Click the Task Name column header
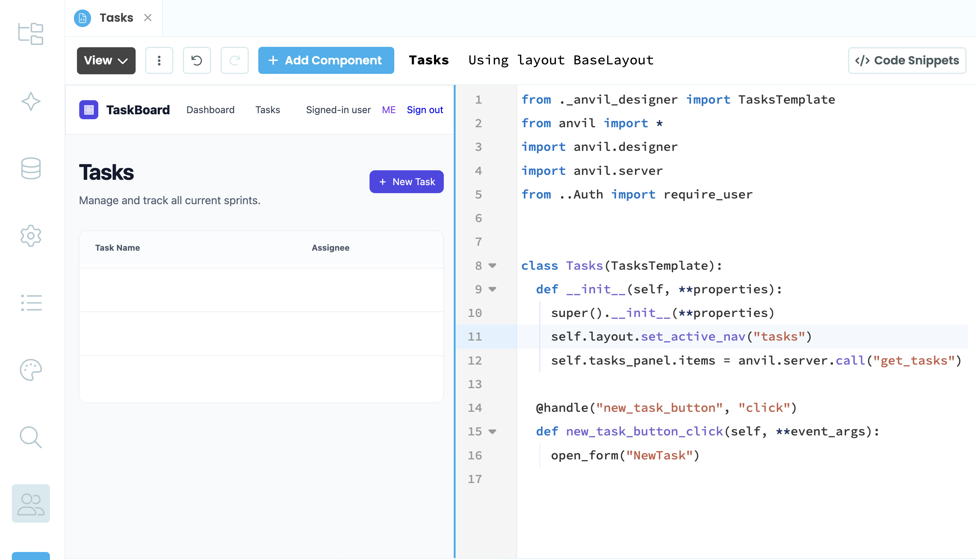This screenshot has height=560, width=976. point(117,248)
